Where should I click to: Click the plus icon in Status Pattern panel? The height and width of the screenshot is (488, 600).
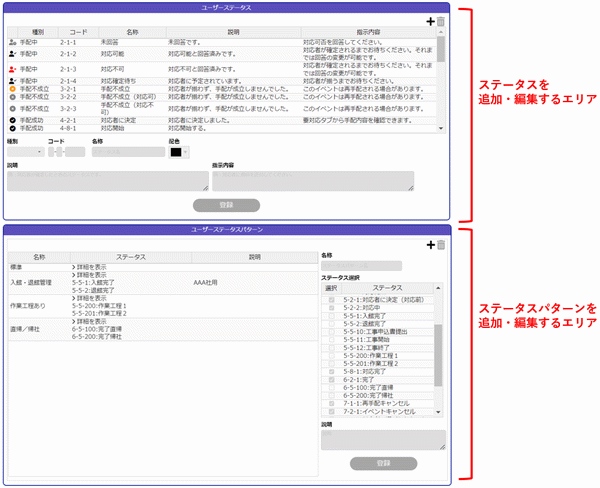click(x=430, y=245)
